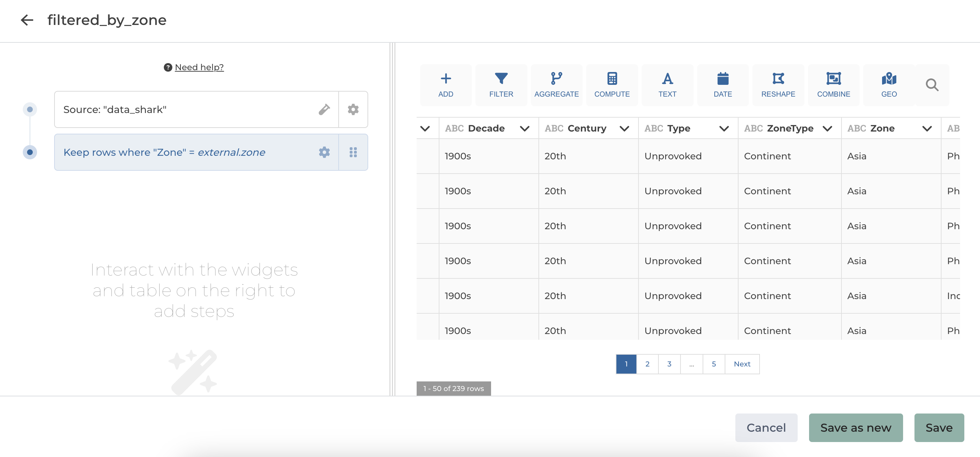Click Next in the pagination
Image resolution: width=980 pixels, height=457 pixels.
pyautogui.click(x=742, y=364)
